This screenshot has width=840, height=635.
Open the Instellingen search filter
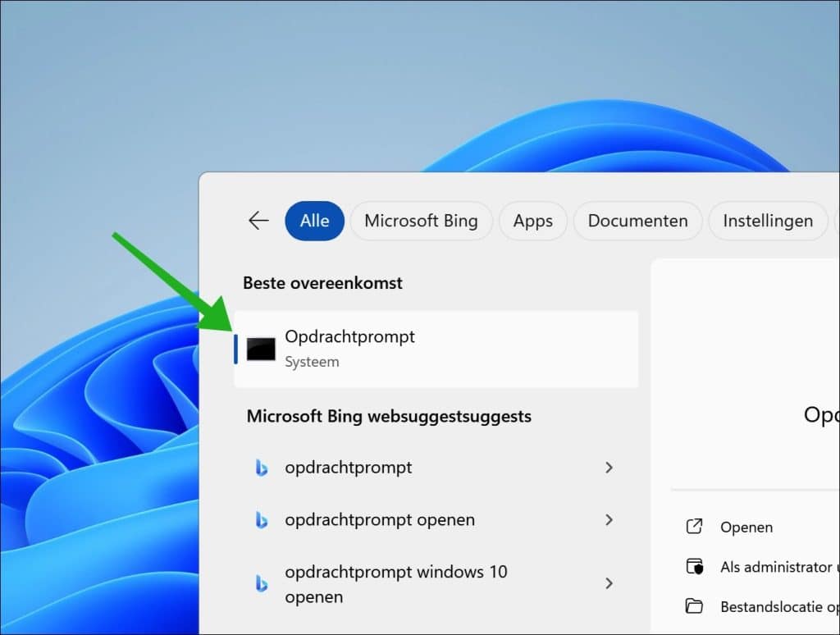(x=768, y=221)
